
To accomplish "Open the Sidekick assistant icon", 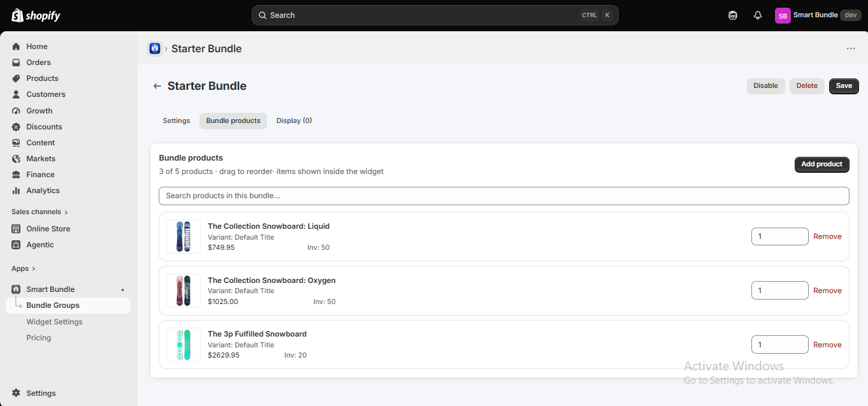I will click(733, 15).
